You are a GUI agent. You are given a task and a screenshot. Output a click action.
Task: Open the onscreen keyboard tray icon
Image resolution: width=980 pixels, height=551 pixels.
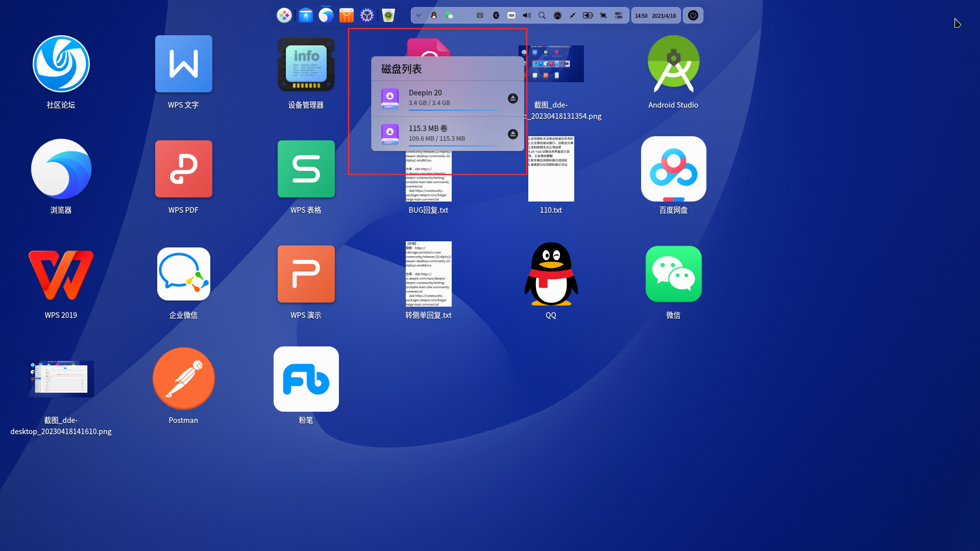(480, 15)
